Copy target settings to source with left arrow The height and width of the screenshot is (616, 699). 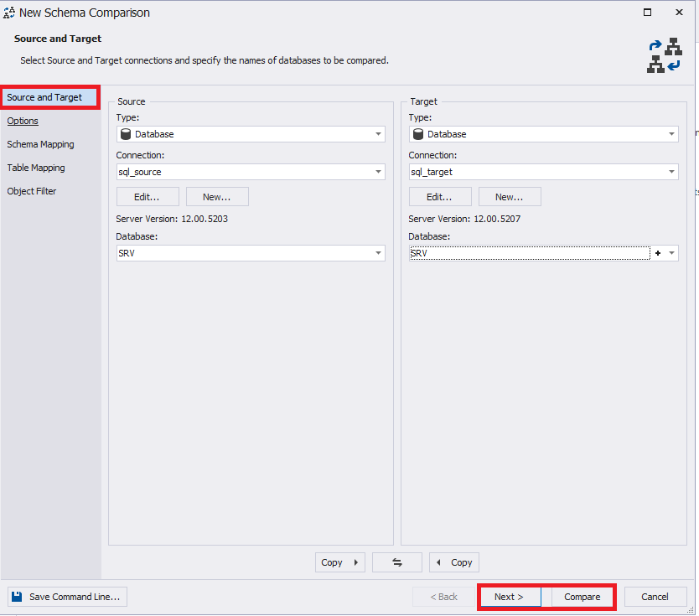[454, 562]
